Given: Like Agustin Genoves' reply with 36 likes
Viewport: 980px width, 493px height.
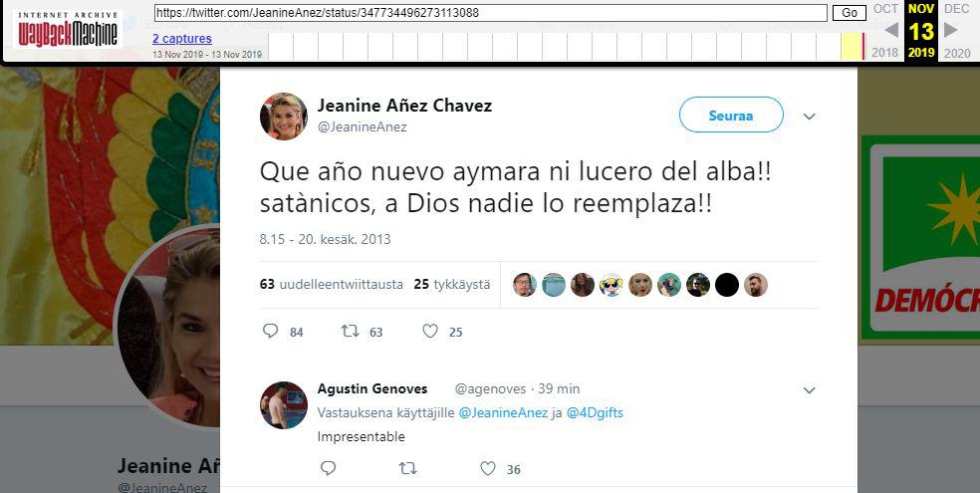Looking at the screenshot, I should point(488,468).
